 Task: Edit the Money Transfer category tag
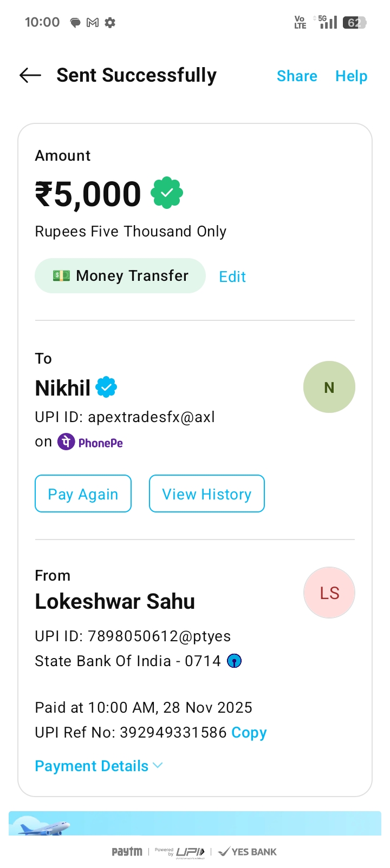(x=232, y=277)
